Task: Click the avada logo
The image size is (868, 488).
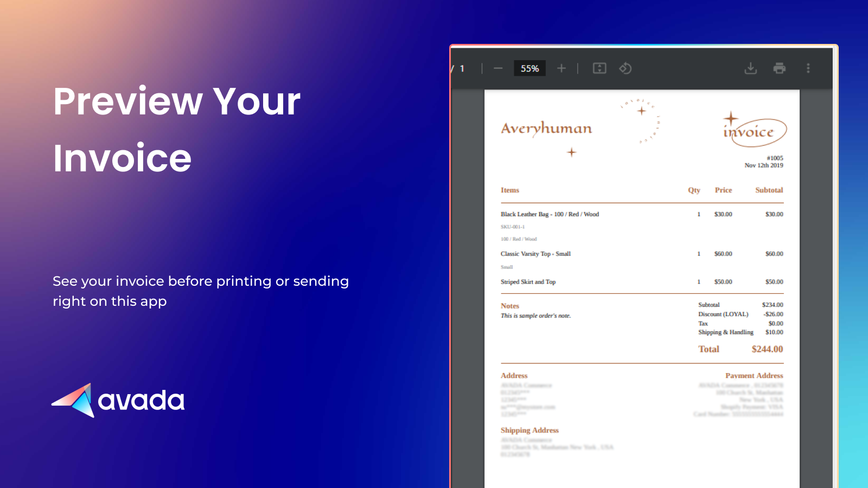Action: click(118, 400)
